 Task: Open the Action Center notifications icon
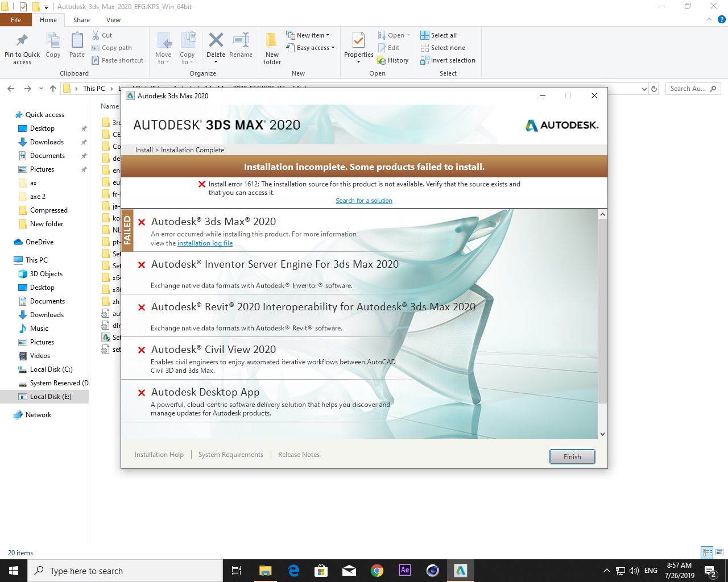pyautogui.click(x=710, y=571)
